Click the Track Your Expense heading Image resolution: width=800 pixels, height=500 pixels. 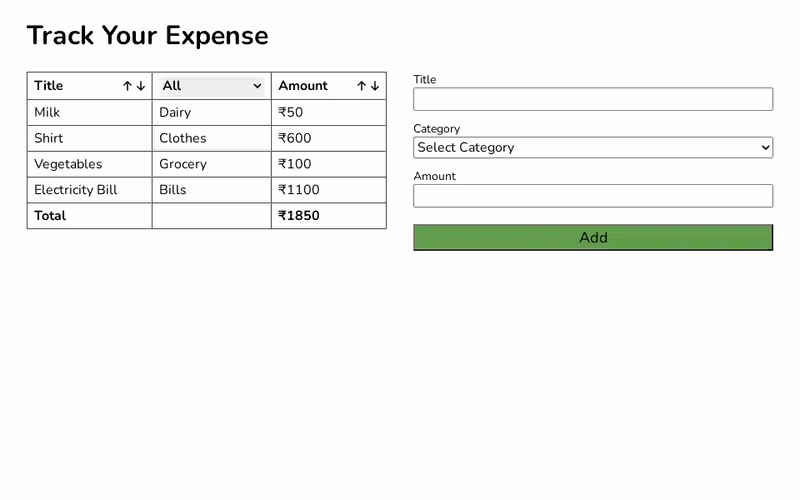point(147,36)
